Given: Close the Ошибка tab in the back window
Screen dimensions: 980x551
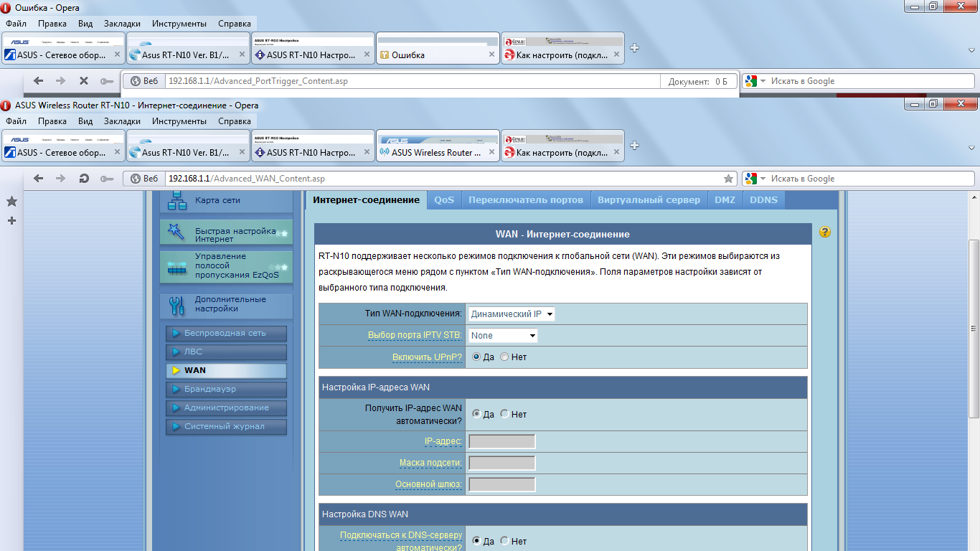Looking at the screenshot, I should 491,55.
